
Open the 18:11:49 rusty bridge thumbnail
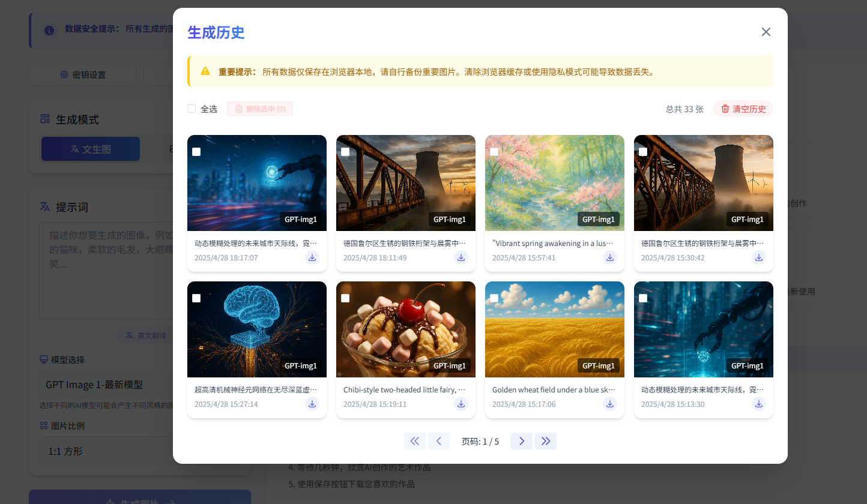[406, 183]
